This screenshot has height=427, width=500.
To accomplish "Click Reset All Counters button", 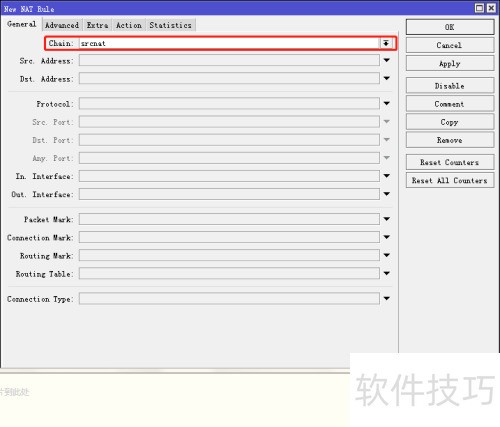I will pyautogui.click(x=450, y=180).
